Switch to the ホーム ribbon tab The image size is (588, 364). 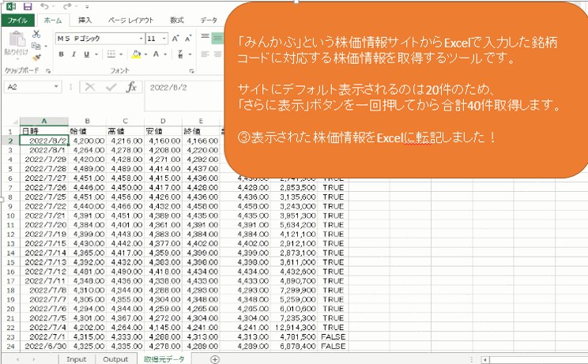coord(53,21)
